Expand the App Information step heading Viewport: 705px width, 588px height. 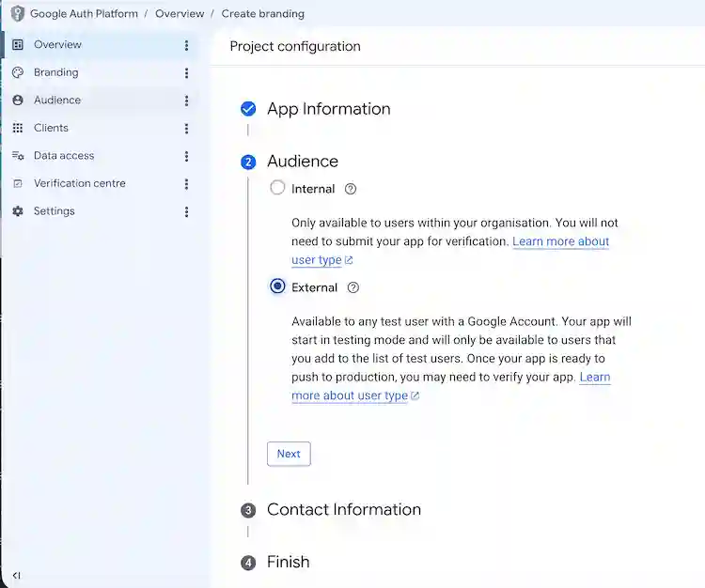(x=329, y=109)
